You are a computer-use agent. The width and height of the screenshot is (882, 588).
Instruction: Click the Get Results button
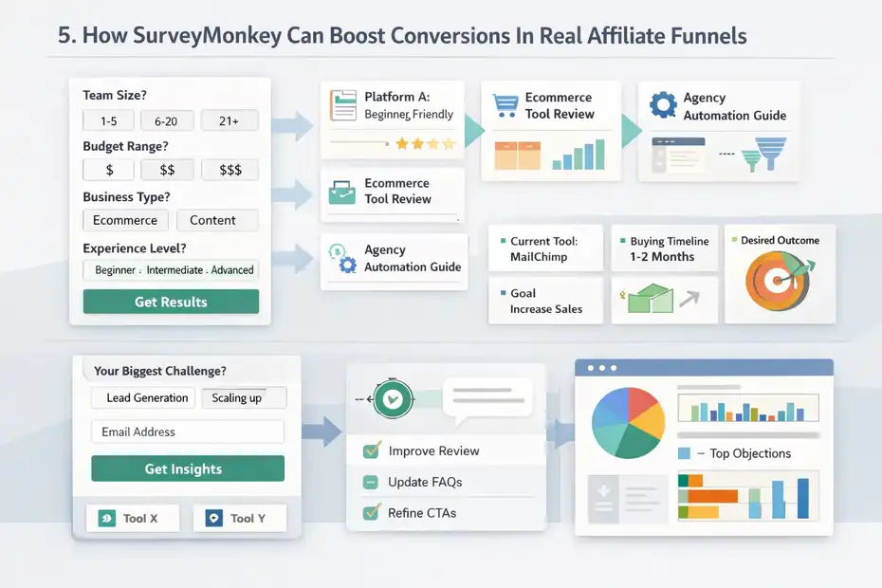click(171, 302)
